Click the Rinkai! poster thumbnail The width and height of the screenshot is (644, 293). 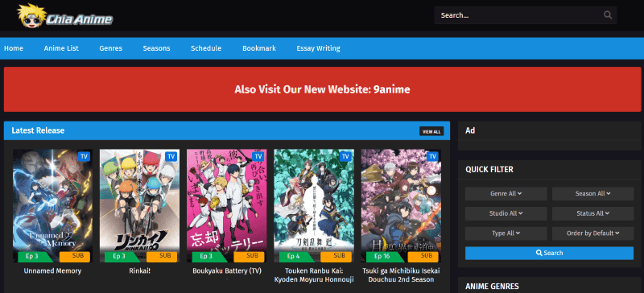139,205
